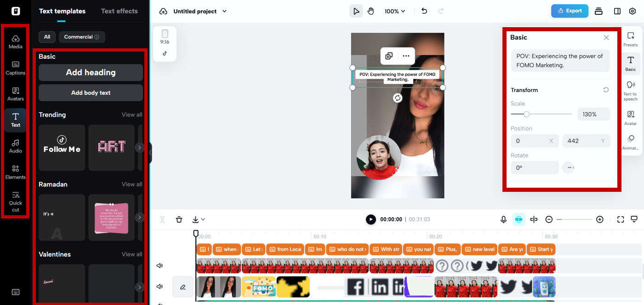Switch to the Audio panel

[15, 146]
